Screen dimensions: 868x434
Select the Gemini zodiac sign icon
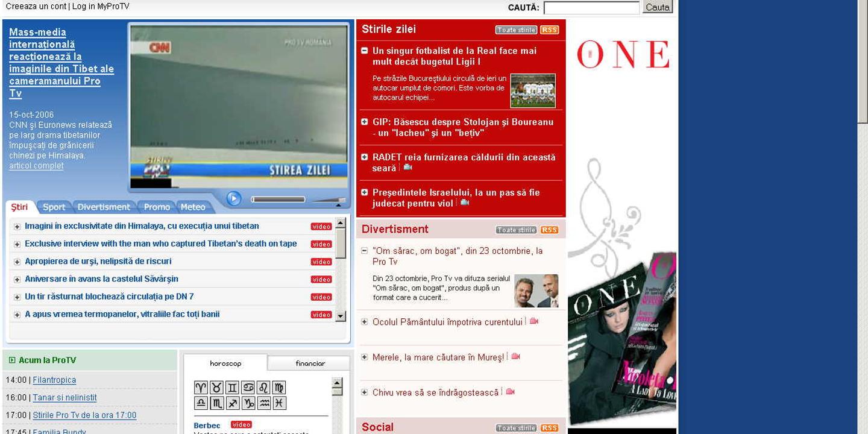pos(232,388)
